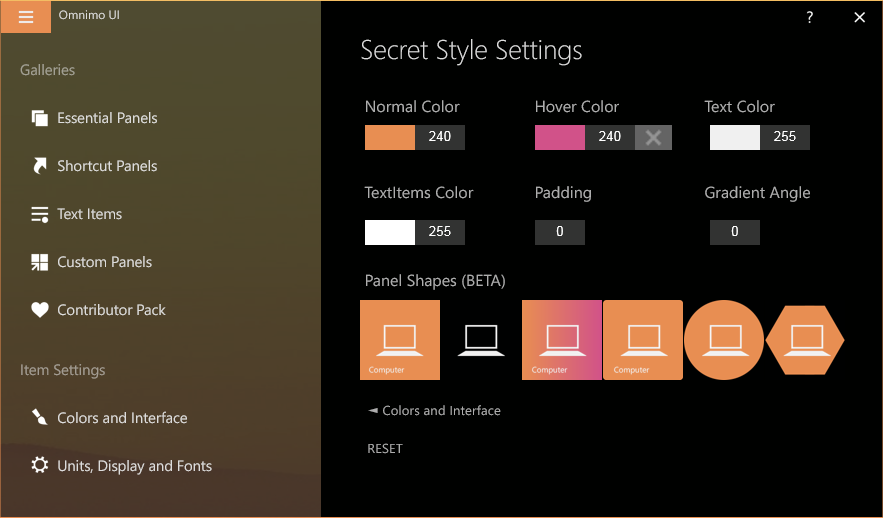Edit the Normal Color 240 opacity value

440,137
